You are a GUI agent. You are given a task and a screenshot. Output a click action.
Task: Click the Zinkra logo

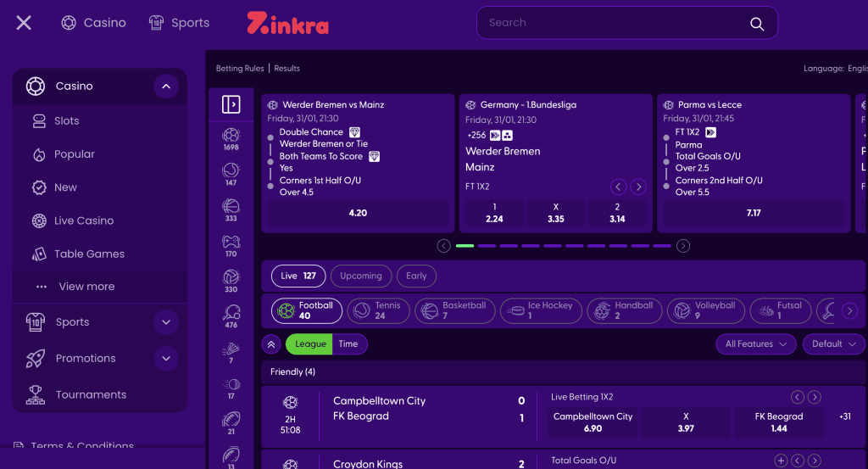[x=288, y=23]
